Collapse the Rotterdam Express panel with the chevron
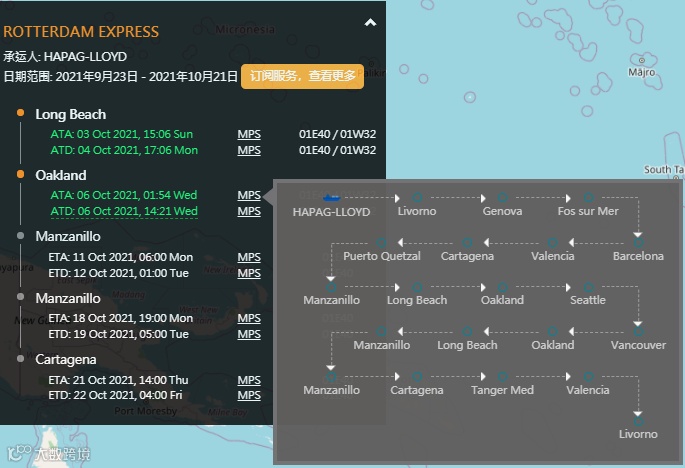685x468 pixels. [x=370, y=23]
